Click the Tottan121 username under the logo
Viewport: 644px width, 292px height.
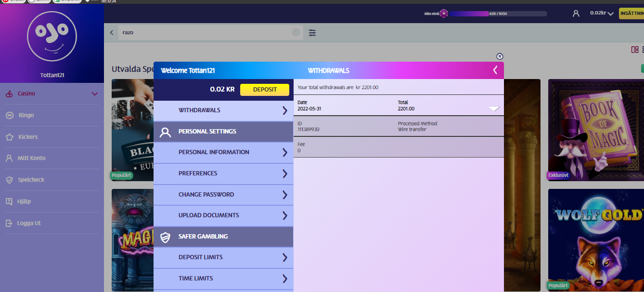(52, 75)
